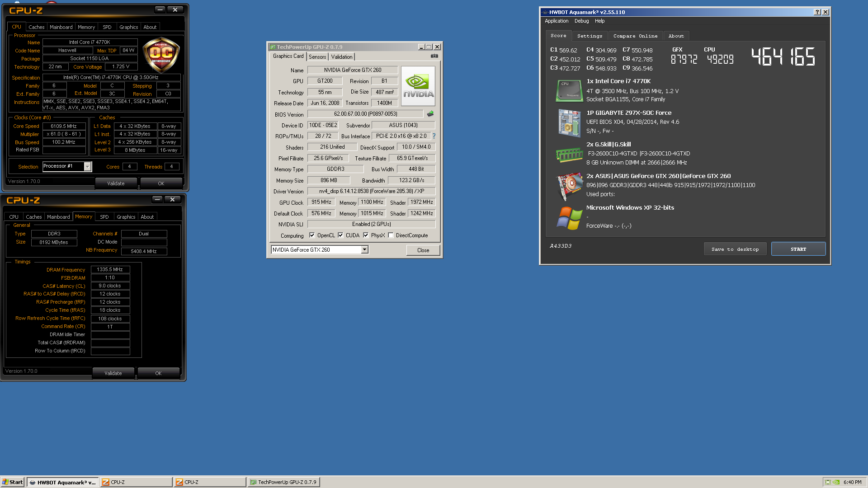
Task: Open the Help menu in Aquamark
Action: pyautogui.click(x=599, y=21)
